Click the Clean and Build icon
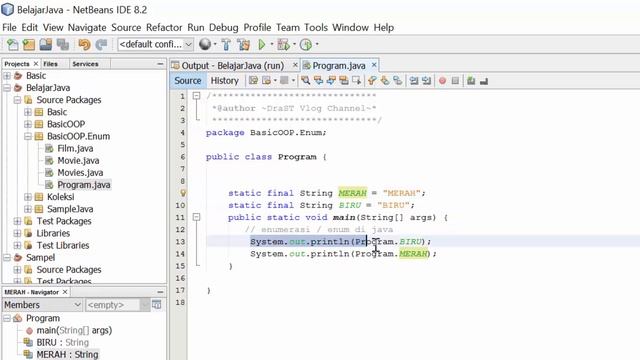The image size is (640, 360). [244, 44]
